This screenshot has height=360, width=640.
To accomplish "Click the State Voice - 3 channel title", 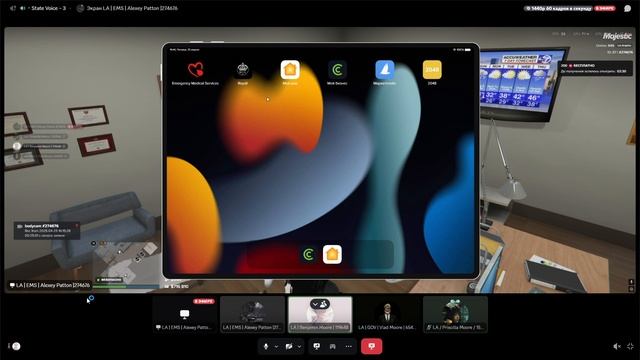I will pyautogui.click(x=49, y=8).
